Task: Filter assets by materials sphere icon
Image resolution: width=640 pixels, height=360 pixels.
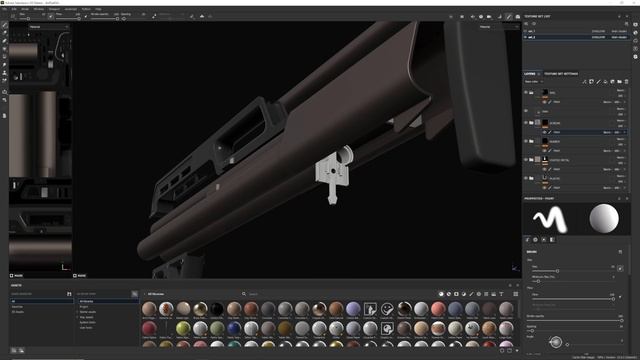Action: point(441,294)
